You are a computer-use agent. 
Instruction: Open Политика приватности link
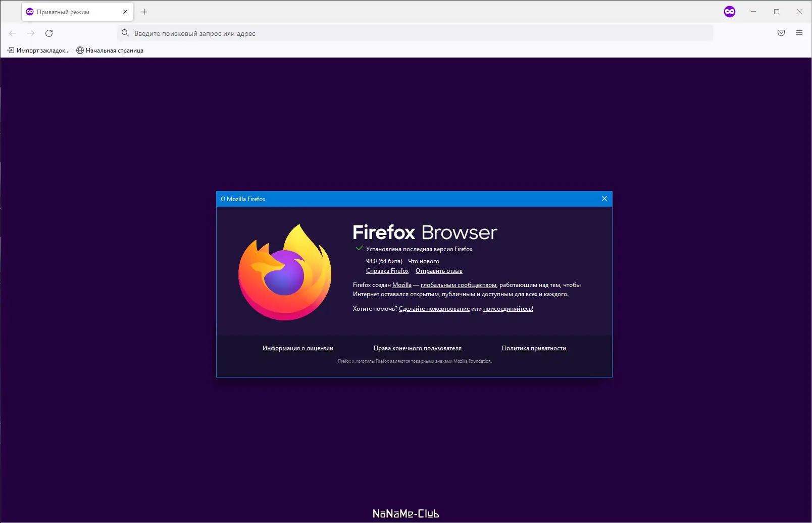(534, 348)
